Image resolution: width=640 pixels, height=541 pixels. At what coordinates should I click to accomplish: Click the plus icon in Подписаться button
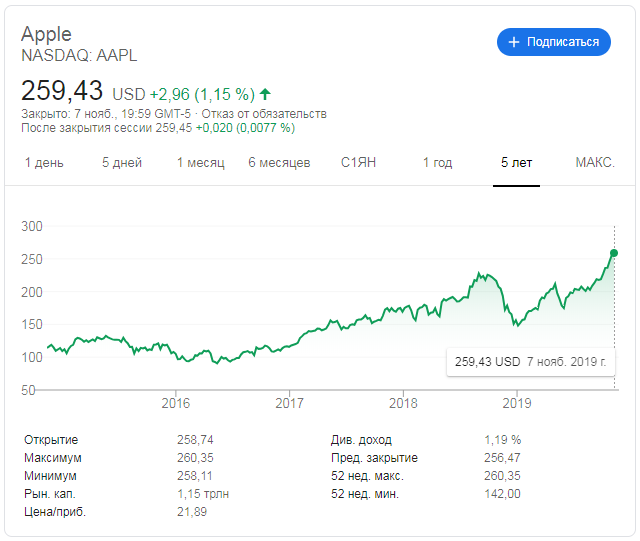pos(514,42)
